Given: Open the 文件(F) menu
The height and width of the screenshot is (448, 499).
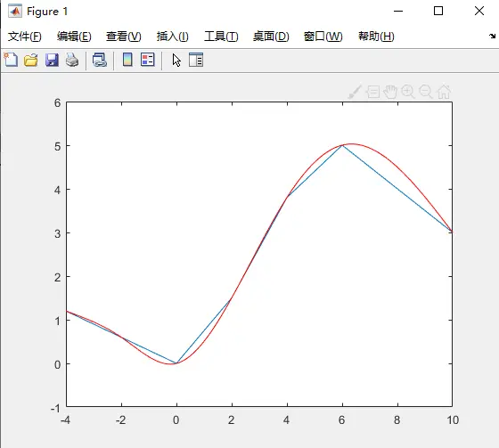Looking at the screenshot, I should pos(25,37).
